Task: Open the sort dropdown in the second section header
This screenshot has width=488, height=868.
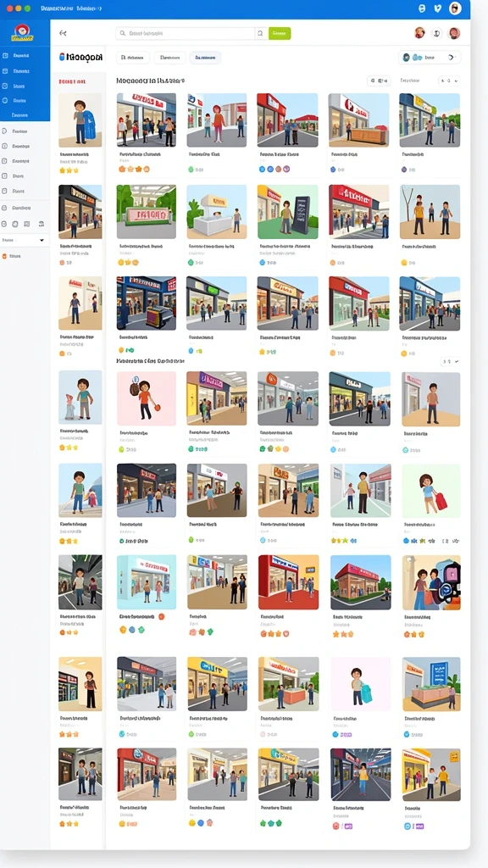Action: click(450, 361)
